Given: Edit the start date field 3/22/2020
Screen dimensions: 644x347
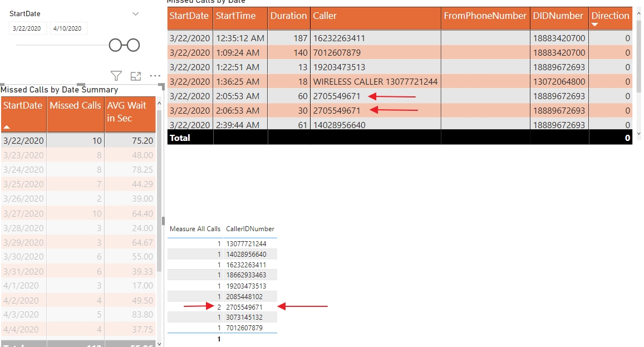Looking at the screenshot, I should [27, 28].
